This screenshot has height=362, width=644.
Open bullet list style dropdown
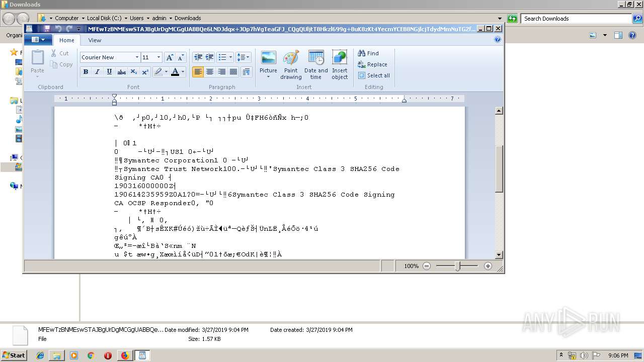tap(231, 57)
